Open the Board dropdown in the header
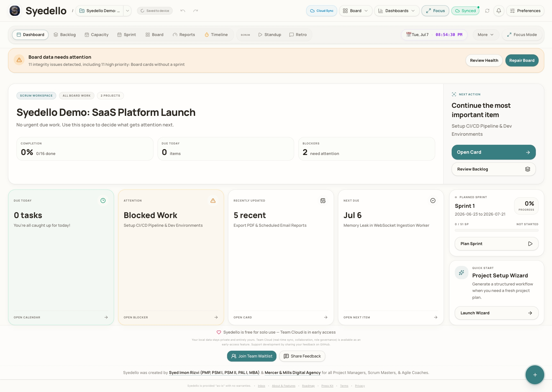Viewport: 552px width, 392px height. coord(356,11)
